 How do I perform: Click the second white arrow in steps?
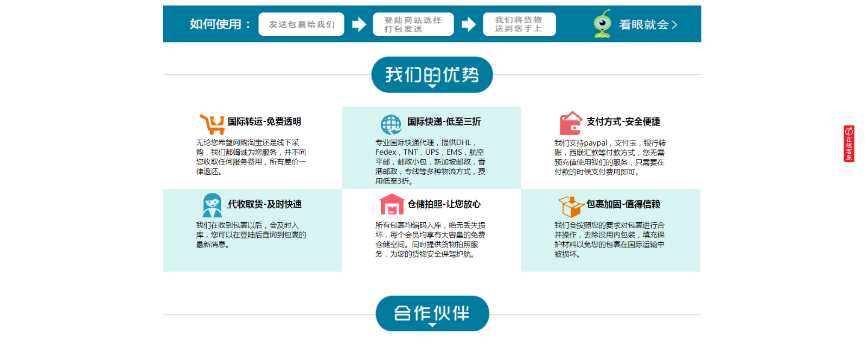469,24
